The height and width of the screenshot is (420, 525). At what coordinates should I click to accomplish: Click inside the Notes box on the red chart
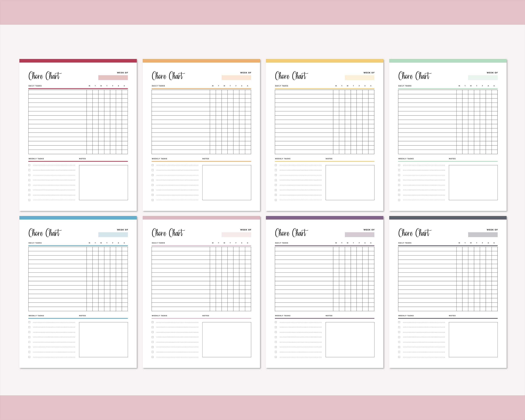coord(103,183)
